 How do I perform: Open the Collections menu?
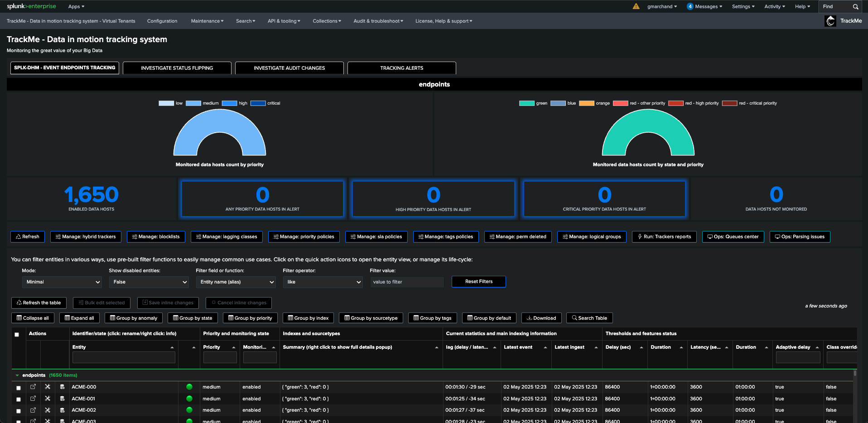tap(327, 21)
